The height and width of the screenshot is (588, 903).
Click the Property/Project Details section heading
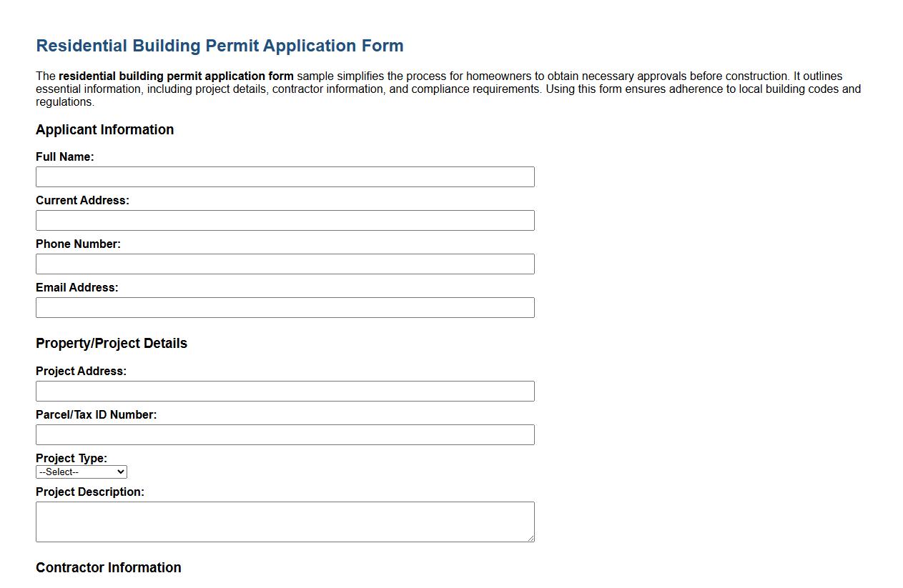tap(112, 343)
